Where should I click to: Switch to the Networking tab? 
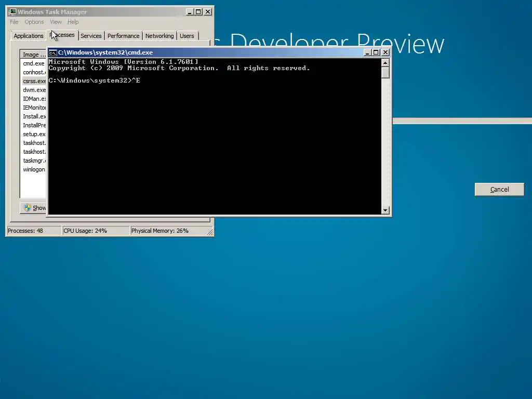coord(159,36)
